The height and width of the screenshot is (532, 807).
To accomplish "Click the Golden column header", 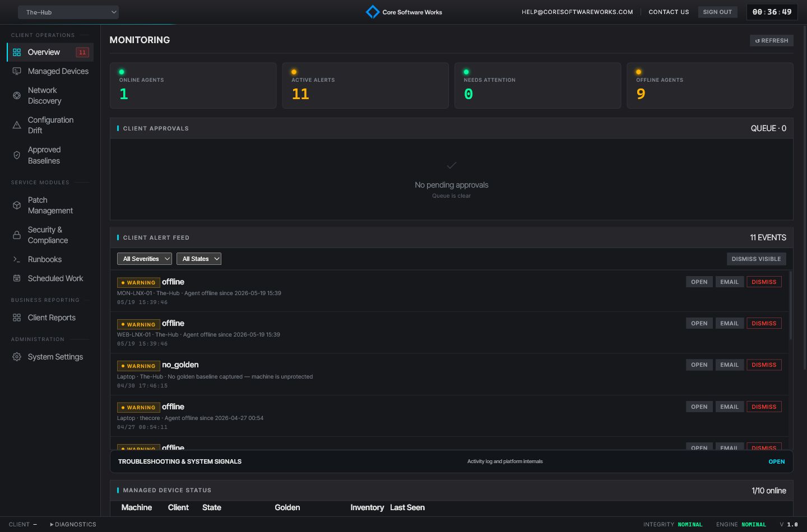I will (x=287, y=507).
